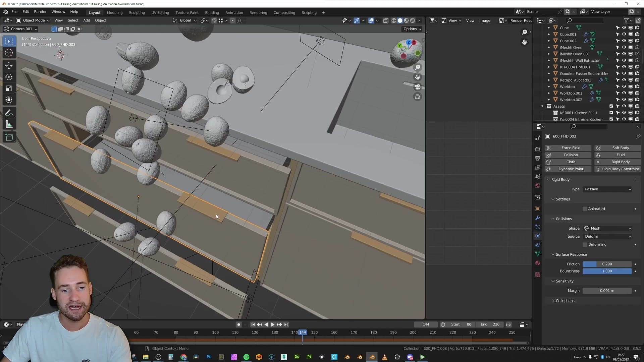This screenshot has width=644, height=362.
Task: Adjust the Bounciness slider
Action: click(x=607, y=271)
